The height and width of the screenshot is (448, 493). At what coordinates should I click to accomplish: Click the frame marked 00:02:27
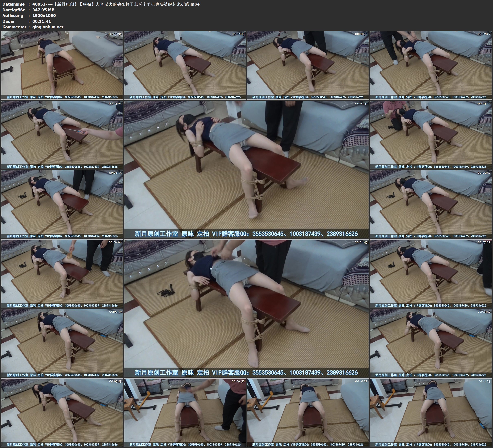[431, 65]
